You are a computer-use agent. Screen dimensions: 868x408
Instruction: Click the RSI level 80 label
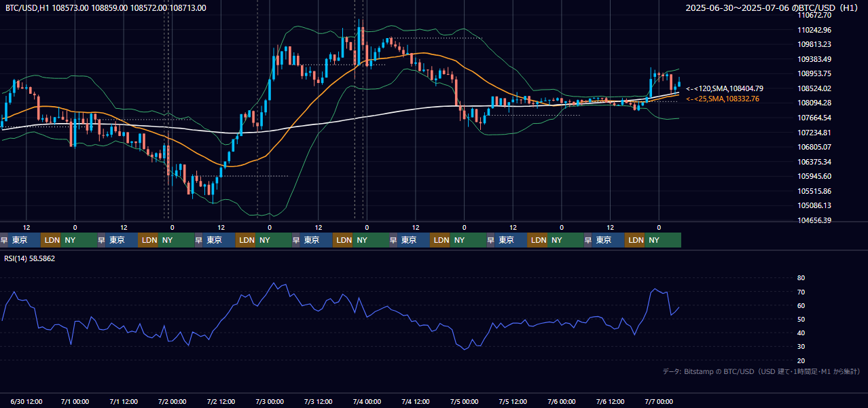tap(801, 278)
